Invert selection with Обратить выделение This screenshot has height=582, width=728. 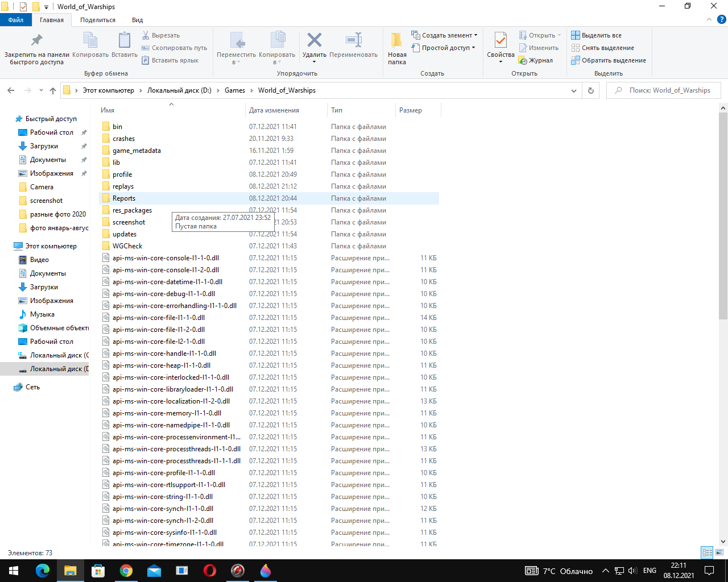point(609,60)
